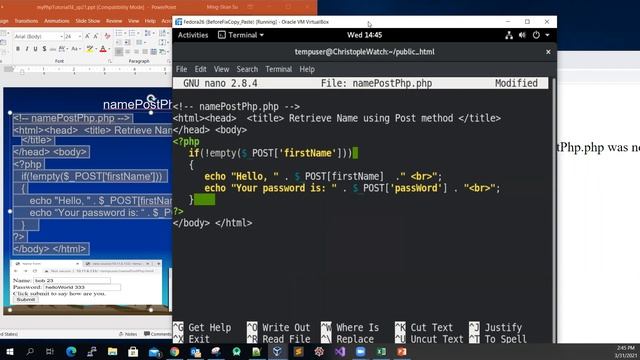Open the Arial font name dropdown

pyautogui.click(x=61, y=36)
